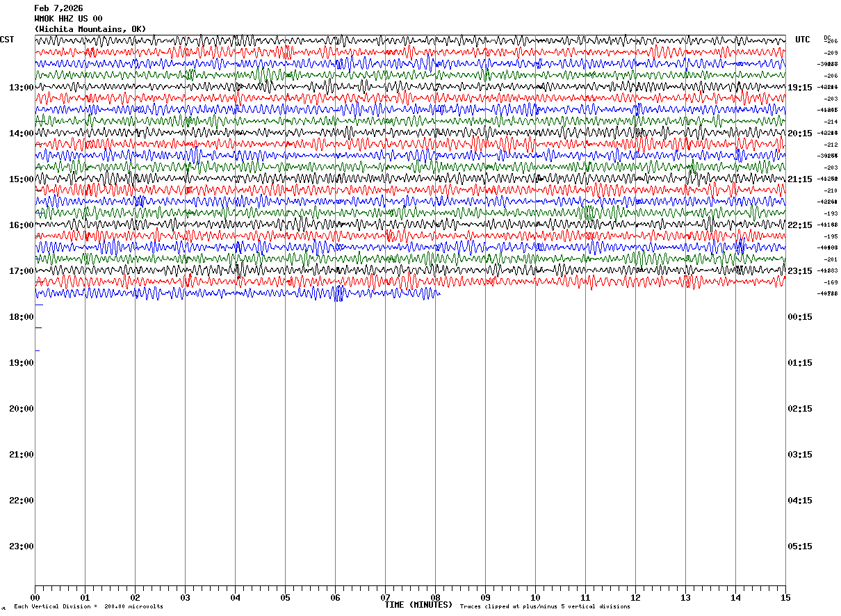Select the 22:00 CST time label
Image resolution: width=841 pixels, height=616 pixels.
coord(22,501)
